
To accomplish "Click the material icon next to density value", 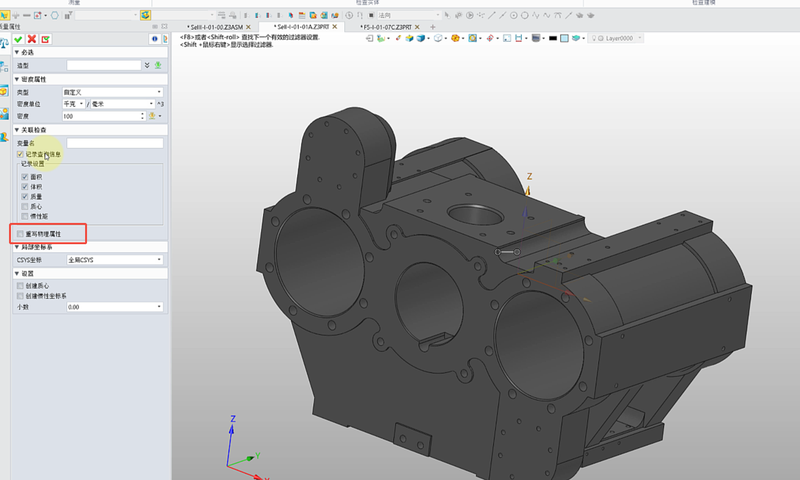I will click(x=151, y=116).
